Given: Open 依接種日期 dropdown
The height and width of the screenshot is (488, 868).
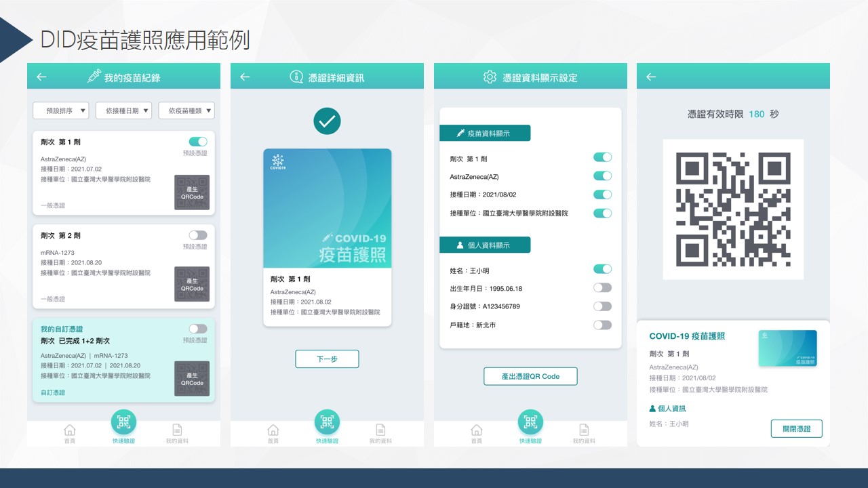Looking at the screenshot, I should [x=123, y=110].
